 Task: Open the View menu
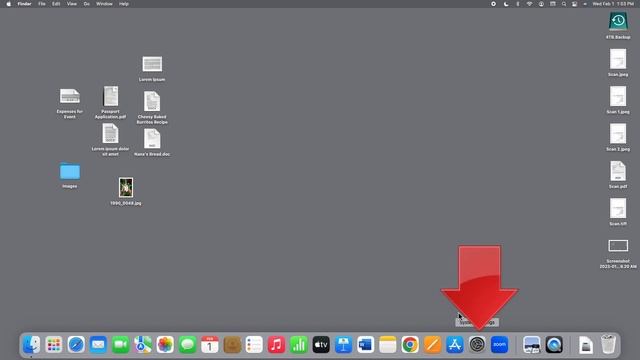pyautogui.click(x=71, y=4)
